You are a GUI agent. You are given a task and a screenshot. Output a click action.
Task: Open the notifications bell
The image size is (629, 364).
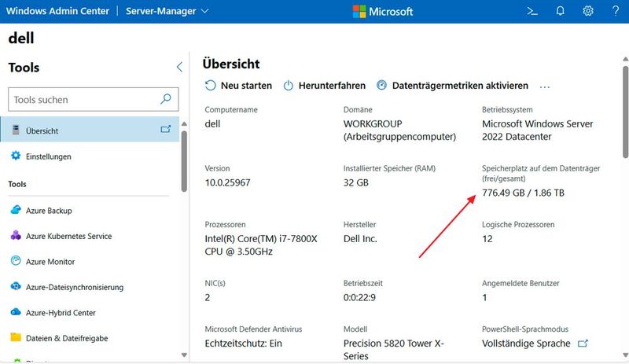560,11
